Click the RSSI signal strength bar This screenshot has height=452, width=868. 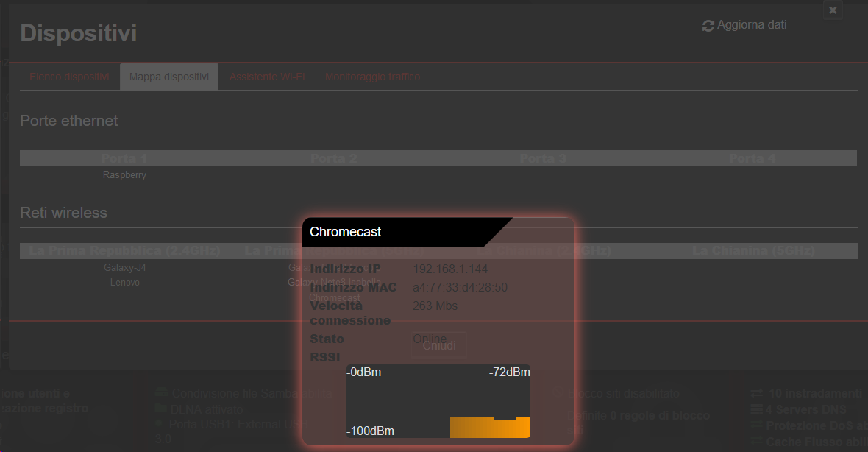[x=490, y=427]
